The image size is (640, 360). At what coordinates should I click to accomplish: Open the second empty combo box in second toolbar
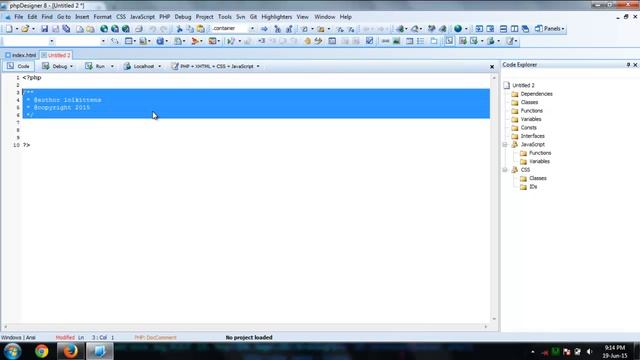(x=103, y=41)
